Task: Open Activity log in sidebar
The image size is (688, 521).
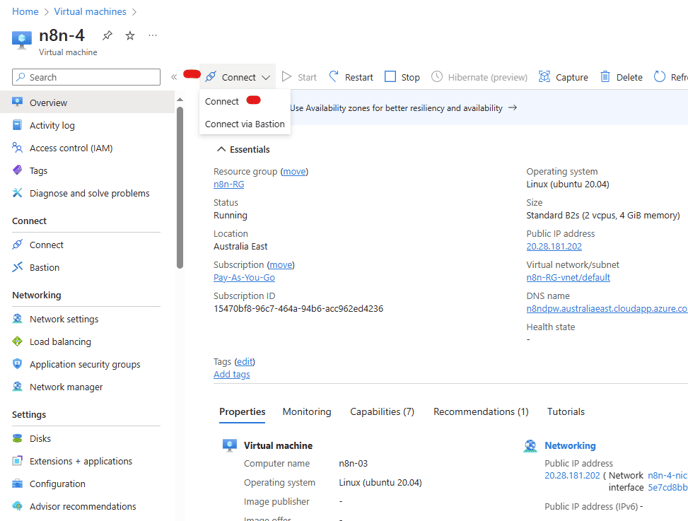Action: tap(52, 126)
